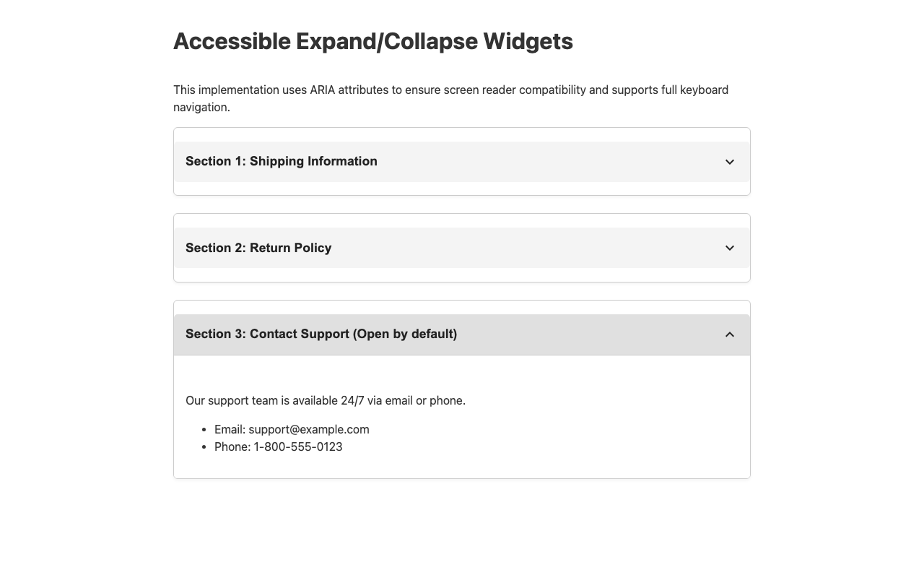Click the words "Return Policy" in Section 2
924x578 pixels.
pos(290,248)
